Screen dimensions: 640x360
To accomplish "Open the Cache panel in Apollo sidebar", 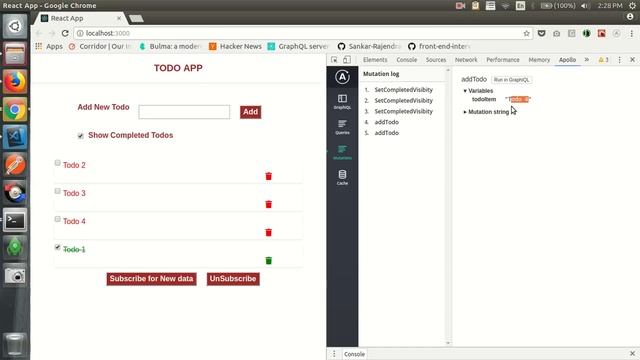I will (342, 177).
